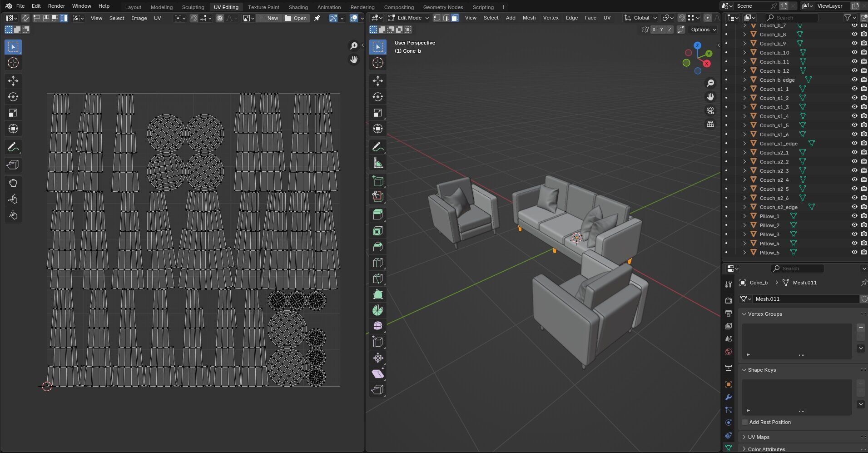Open the Modifiers properties tab
Screen dimensions: 868x453
tap(729, 397)
